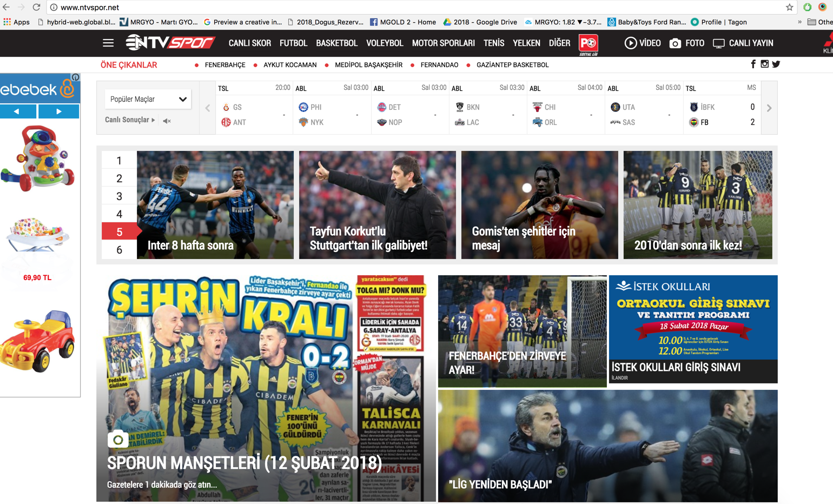View site info icon in address bar
This screenshot has width=833, height=504.
click(x=54, y=8)
